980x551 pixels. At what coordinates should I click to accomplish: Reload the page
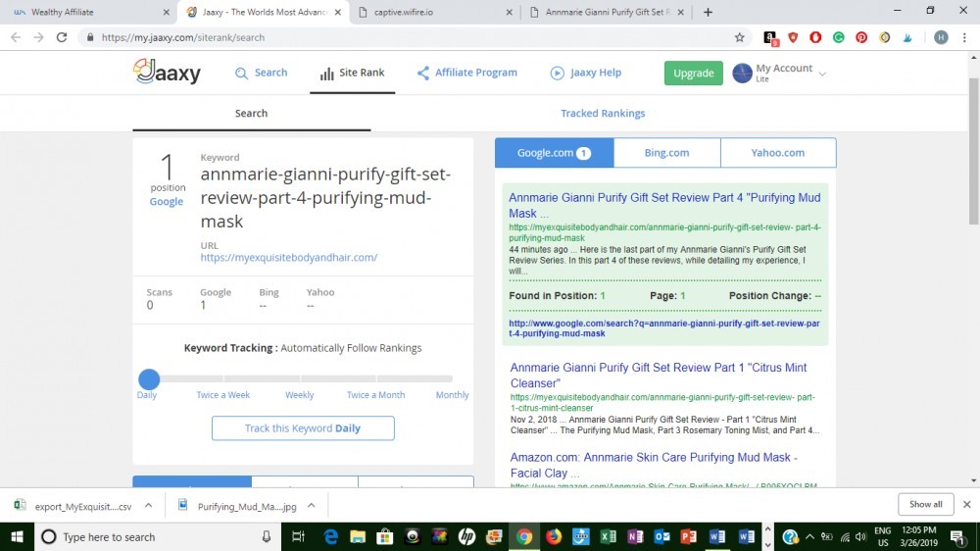(61, 37)
